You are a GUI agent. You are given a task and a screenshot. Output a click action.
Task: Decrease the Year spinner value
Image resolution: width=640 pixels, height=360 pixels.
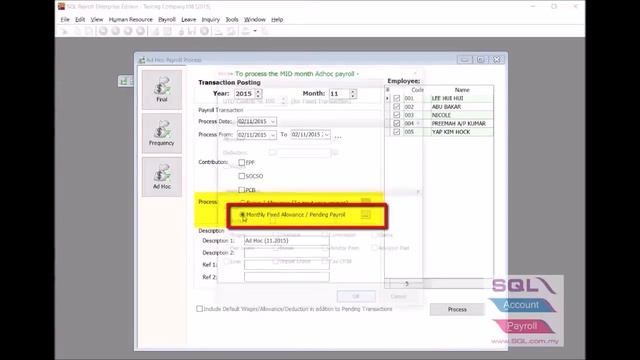[x=258, y=96]
